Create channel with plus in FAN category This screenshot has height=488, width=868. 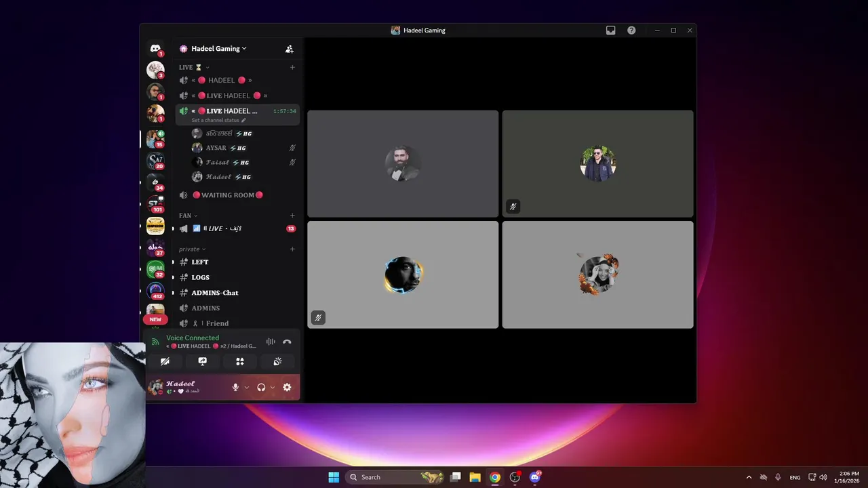click(x=292, y=216)
